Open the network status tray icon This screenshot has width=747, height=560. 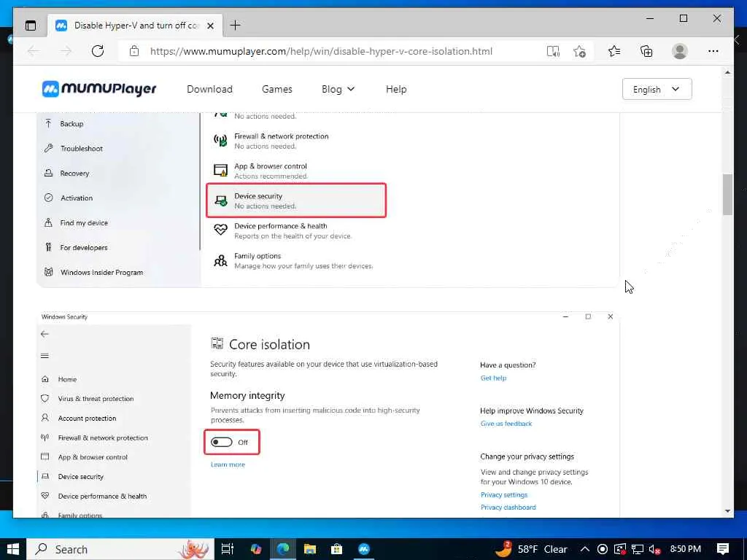pos(638,549)
